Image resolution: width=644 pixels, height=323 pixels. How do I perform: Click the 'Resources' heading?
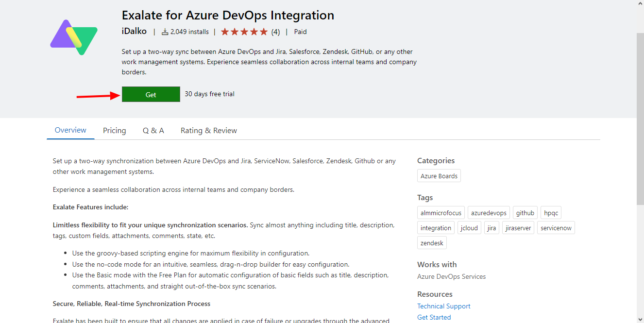pyautogui.click(x=435, y=294)
